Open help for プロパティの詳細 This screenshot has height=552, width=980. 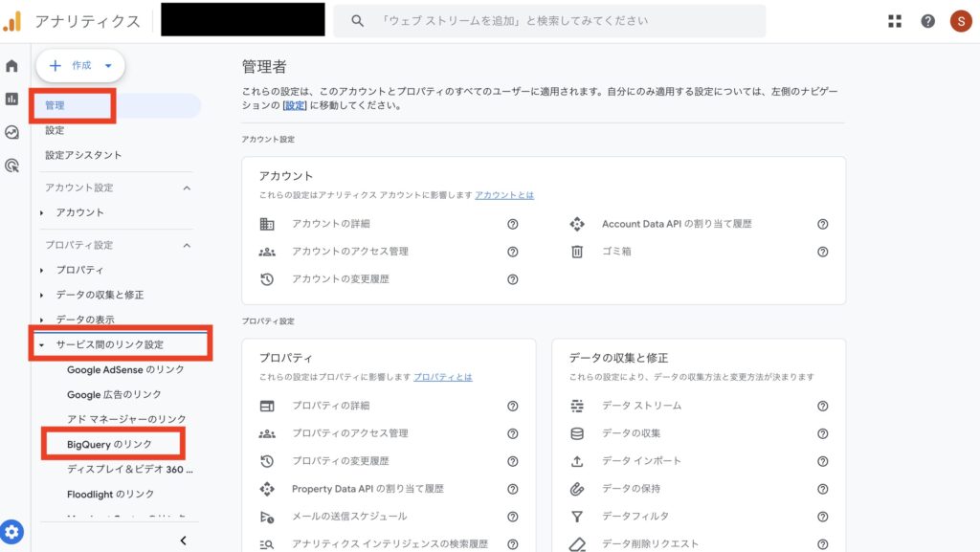click(513, 406)
